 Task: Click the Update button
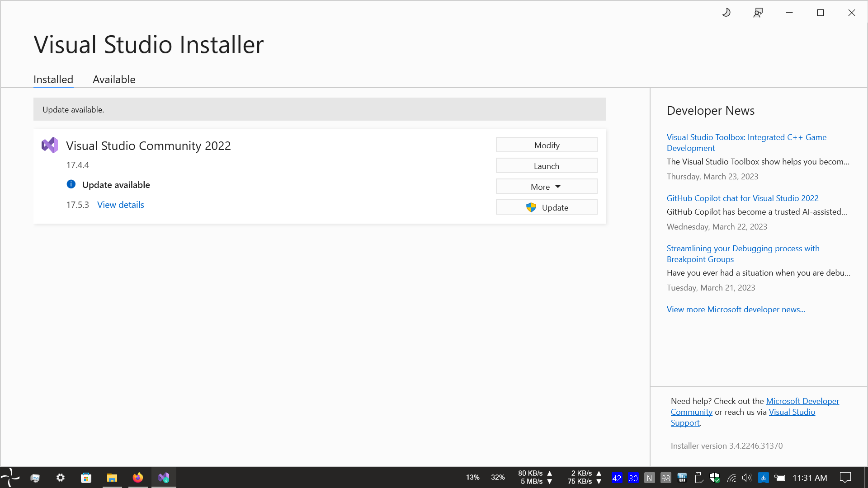coord(547,207)
